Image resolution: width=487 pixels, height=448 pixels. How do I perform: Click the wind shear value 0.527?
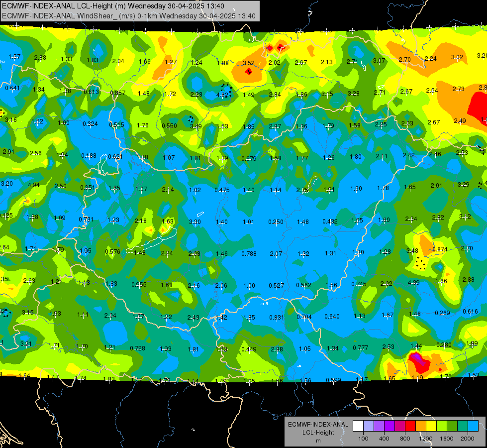pos(276,286)
